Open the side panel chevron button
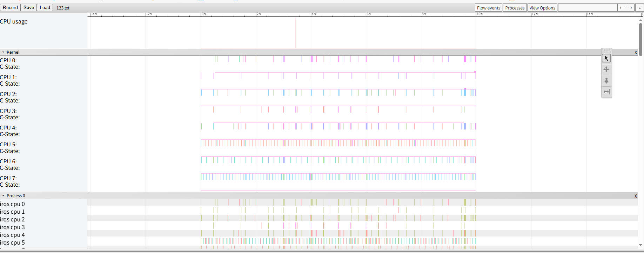 click(x=639, y=8)
